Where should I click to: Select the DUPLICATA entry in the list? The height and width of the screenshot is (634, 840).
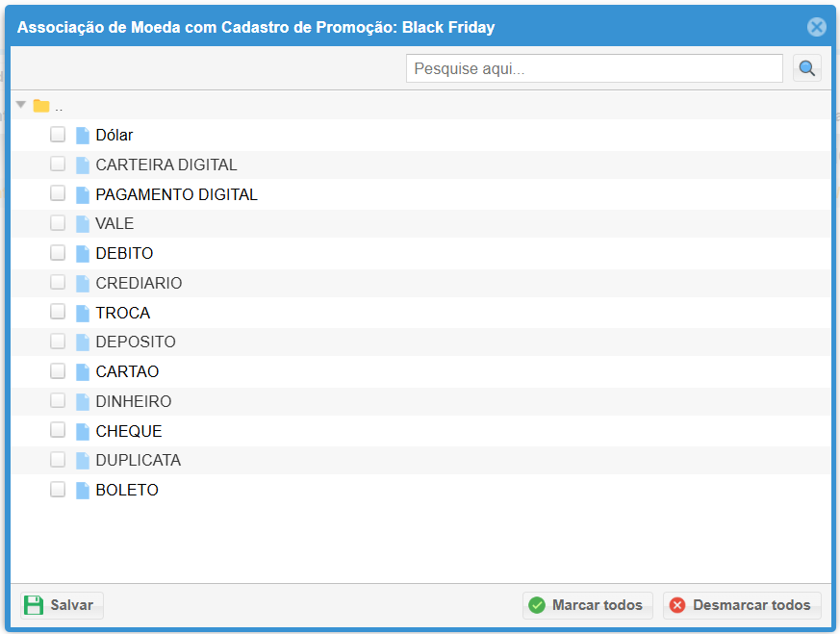click(x=138, y=461)
